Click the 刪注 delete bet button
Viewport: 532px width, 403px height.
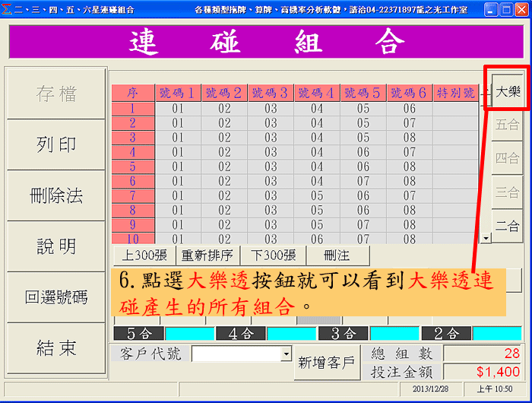click(337, 255)
